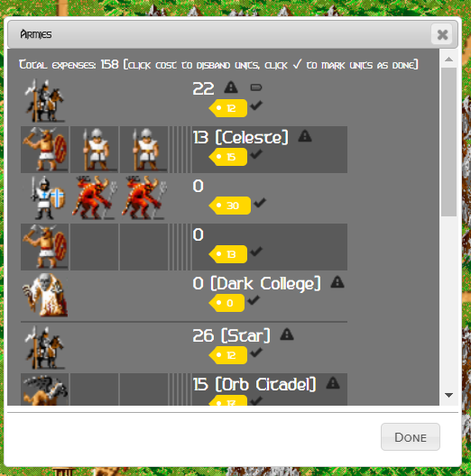
Task: Mark the Dark College army as done
Action: coord(254,300)
